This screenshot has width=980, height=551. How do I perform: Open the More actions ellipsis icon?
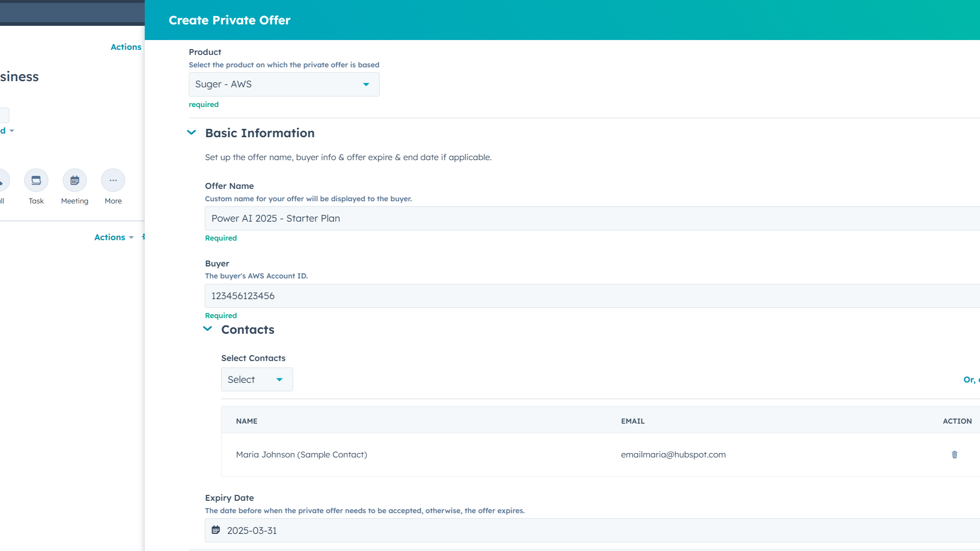point(113,180)
